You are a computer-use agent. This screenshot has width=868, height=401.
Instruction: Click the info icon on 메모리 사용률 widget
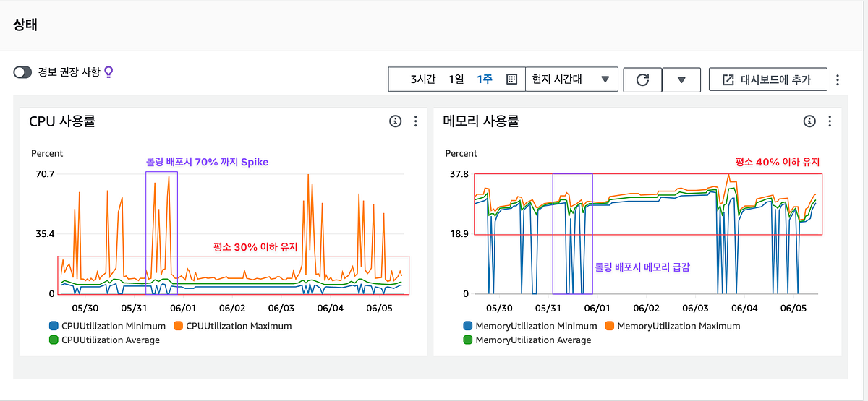coord(809,121)
